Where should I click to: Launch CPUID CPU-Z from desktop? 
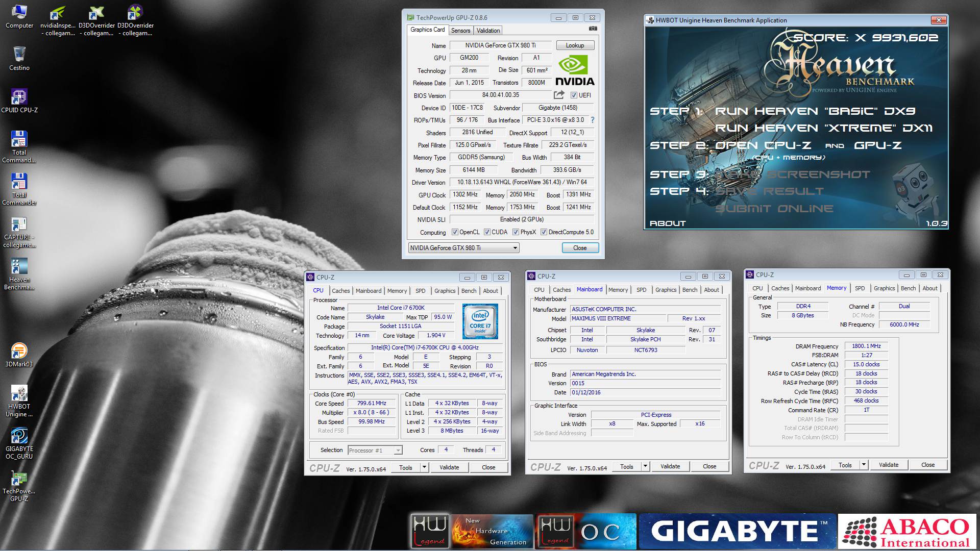pyautogui.click(x=19, y=101)
